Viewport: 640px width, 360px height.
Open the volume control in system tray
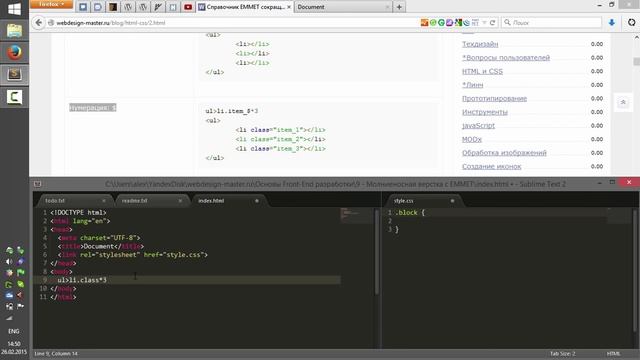tap(9, 262)
